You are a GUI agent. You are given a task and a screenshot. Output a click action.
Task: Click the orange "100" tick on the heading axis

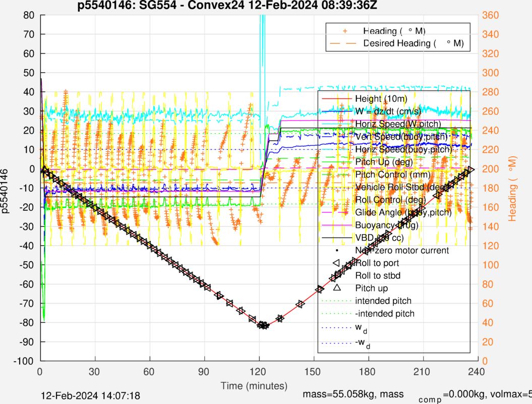[491, 265]
